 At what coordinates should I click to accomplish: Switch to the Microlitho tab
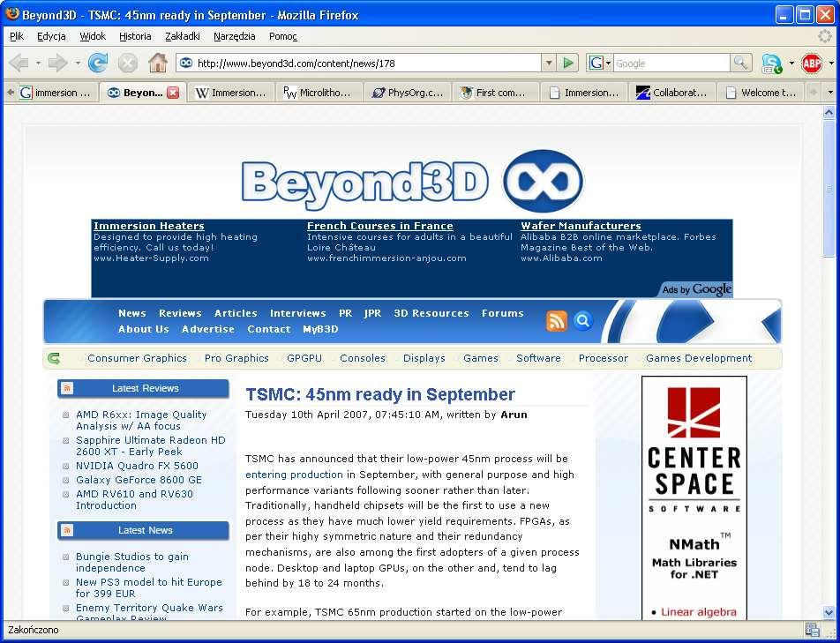[x=319, y=93]
